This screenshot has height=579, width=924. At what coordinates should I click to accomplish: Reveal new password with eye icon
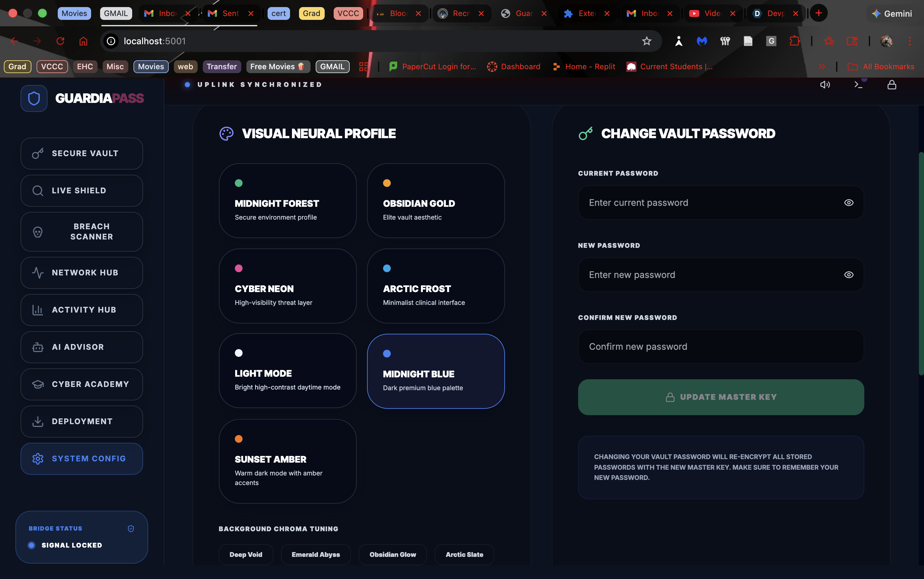point(849,274)
